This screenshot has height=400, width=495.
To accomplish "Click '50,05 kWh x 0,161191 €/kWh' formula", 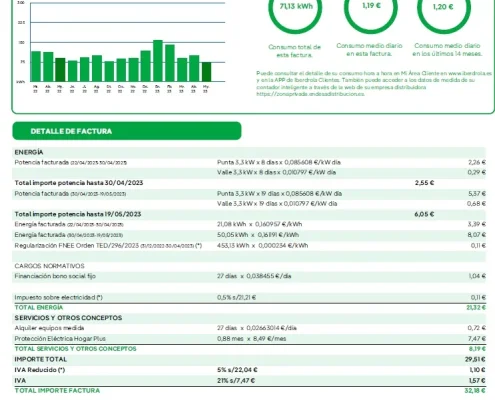I will [258, 235].
